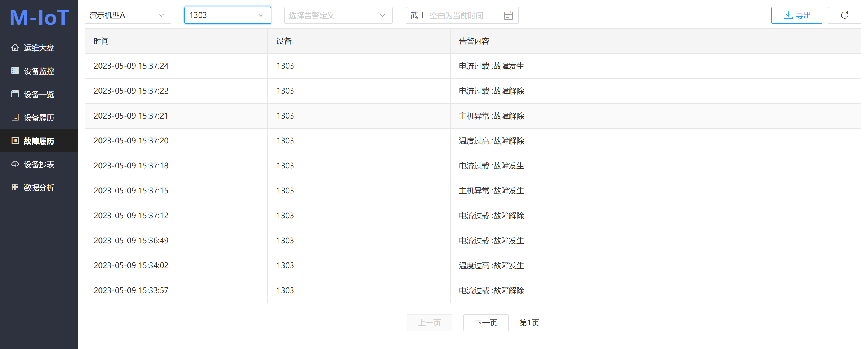Click device 1303 in the 15:33:57 row
Screen dimensions: 868x349
tap(285, 290)
